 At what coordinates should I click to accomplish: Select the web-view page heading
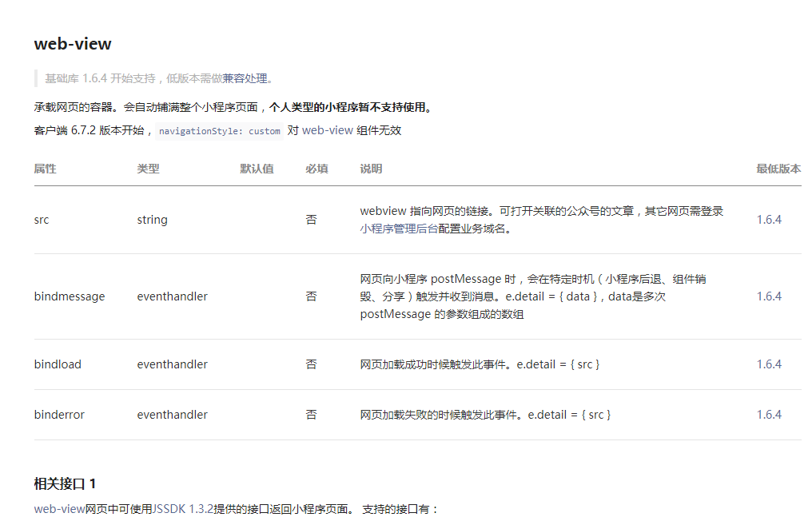pos(73,44)
